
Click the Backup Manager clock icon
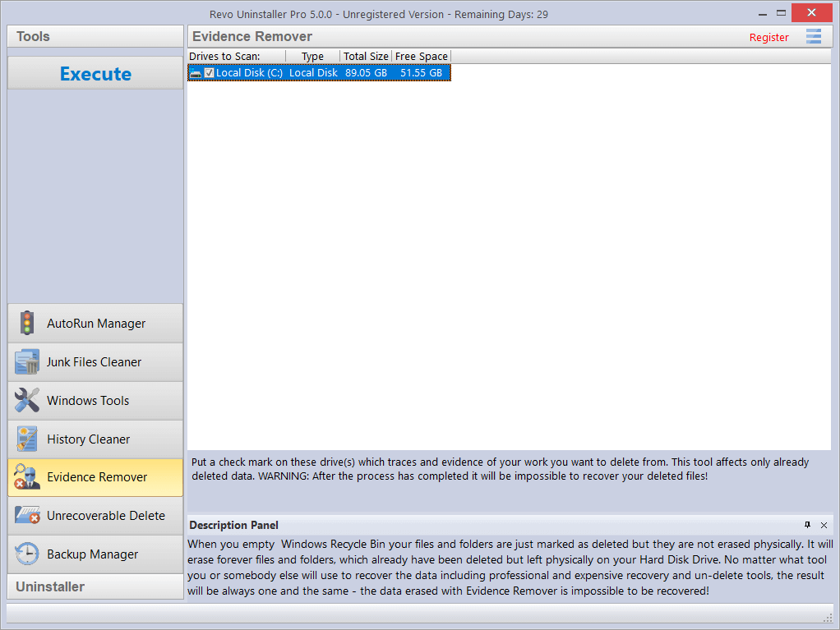click(x=27, y=554)
